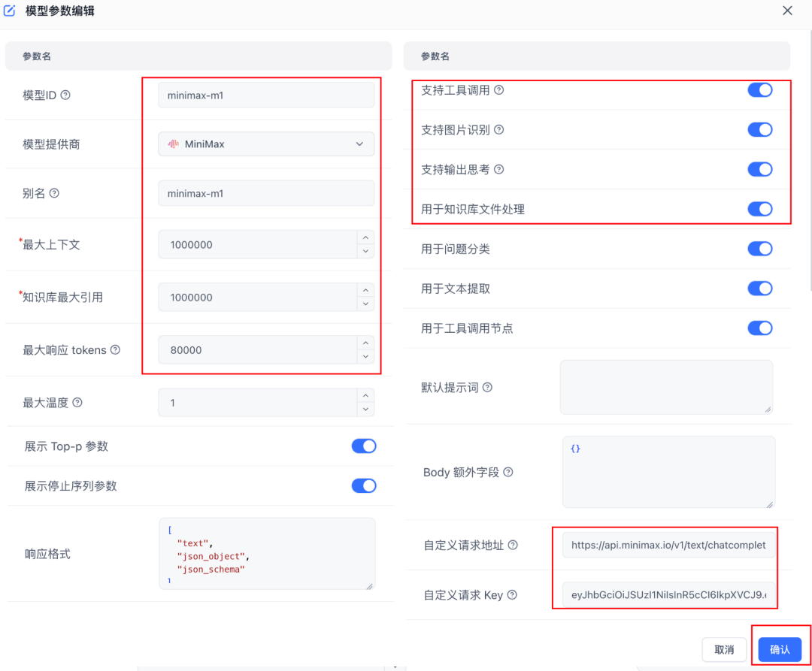
Task: Click the 模型参数编辑 title text
Action: [60, 11]
